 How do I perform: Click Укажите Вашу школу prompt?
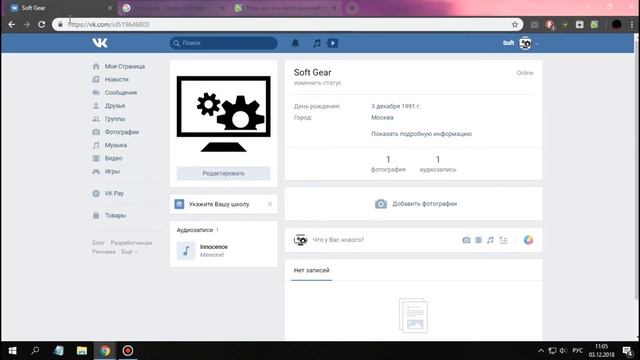219,204
